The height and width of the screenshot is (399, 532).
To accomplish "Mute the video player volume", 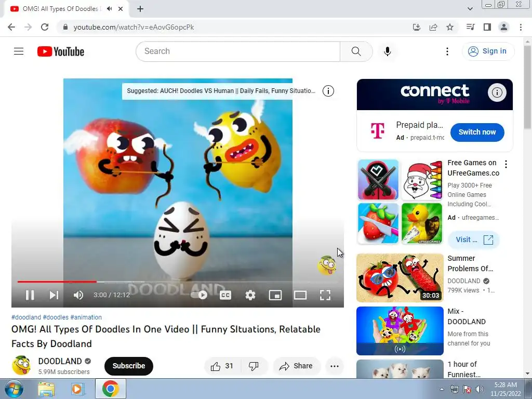I will [x=78, y=295].
